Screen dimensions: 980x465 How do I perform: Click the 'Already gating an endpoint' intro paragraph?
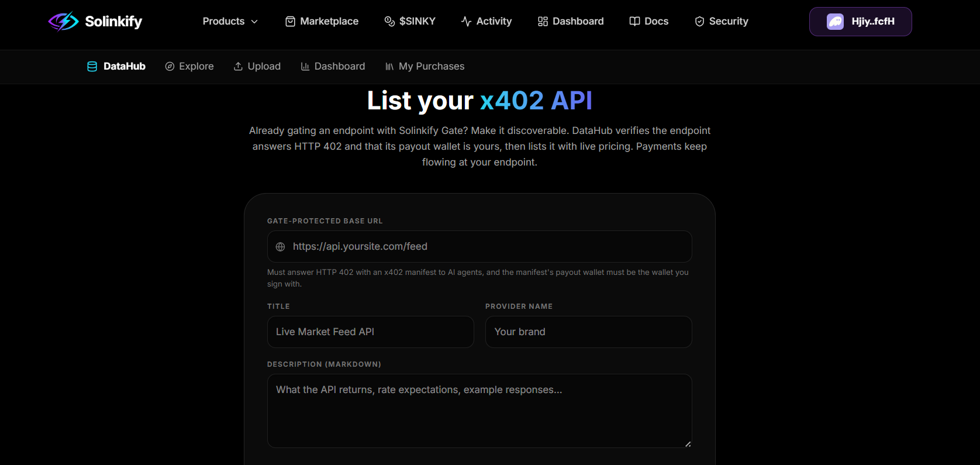click(x=479, y=146)
